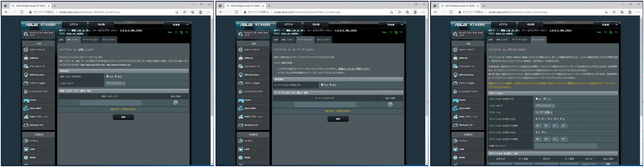This screenshot has height=167, width=644.
Task: Open AiMesh in the Packet Filter window sidebar
Action: tap(468, 58)
